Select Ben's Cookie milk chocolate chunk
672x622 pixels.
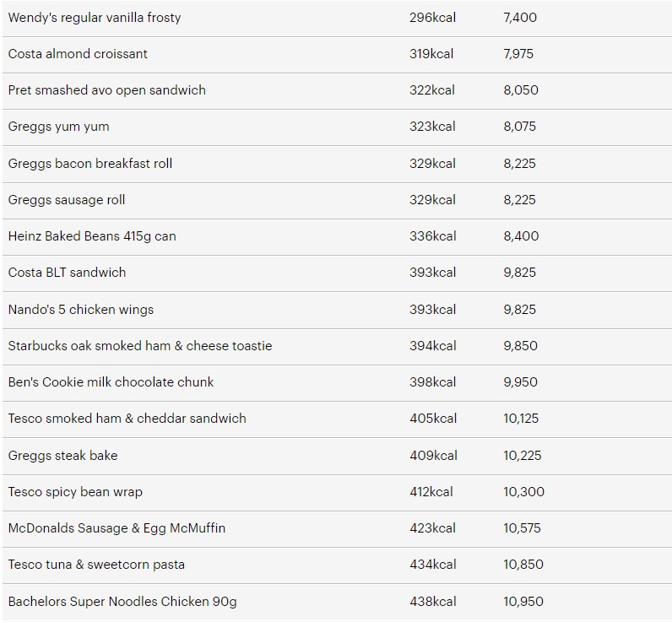(x=111, y=382)
